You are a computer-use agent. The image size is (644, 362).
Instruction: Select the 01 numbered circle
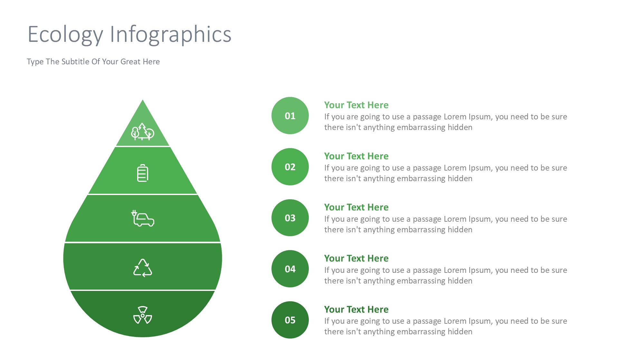click(x=290, y=116)
